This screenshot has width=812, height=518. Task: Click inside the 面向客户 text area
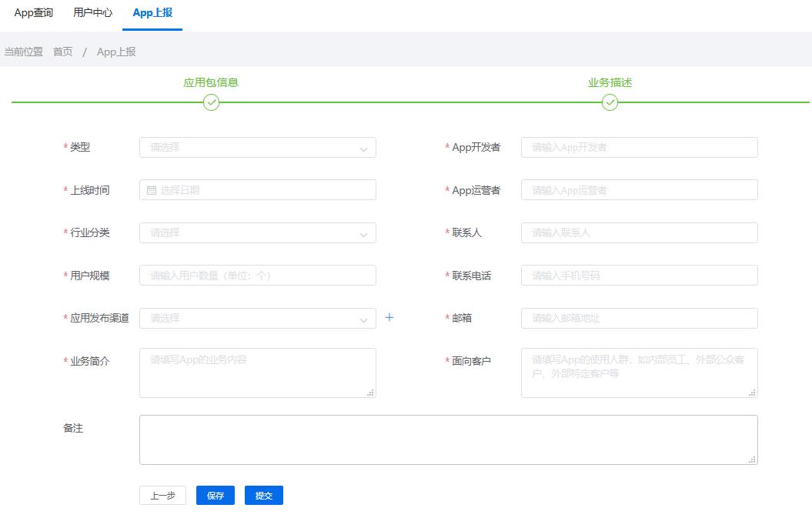pos(639,373)
